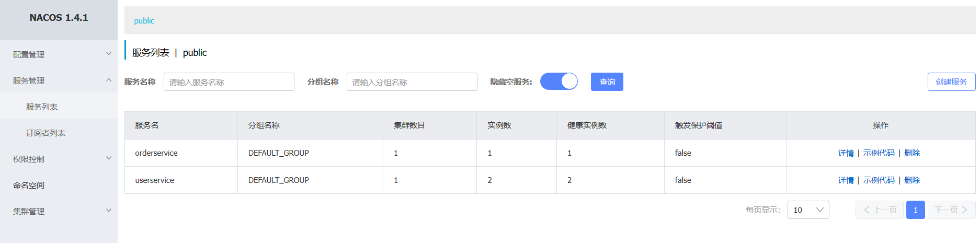View 示例代码 for orderservice
The height and width of the screenshot is (243, 980).
click(x=879, y=153)
